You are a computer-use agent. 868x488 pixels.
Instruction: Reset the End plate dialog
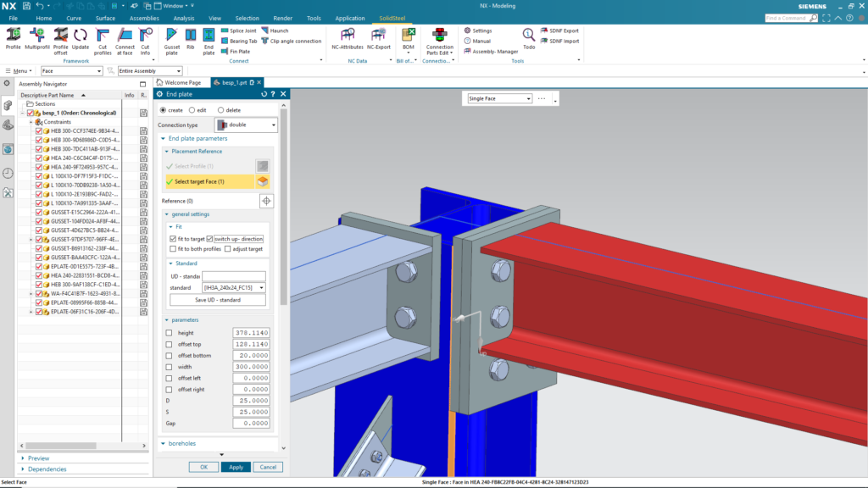click(264, 94)
